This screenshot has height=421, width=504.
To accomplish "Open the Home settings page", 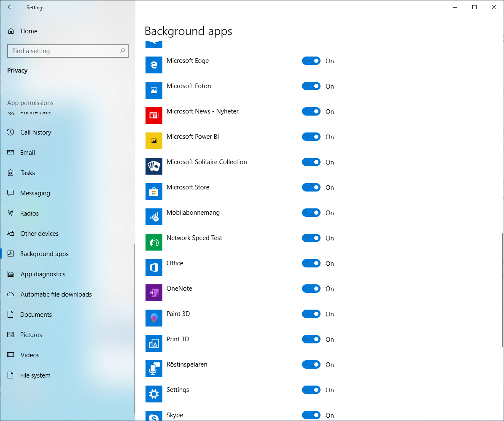I will [x=29, y=31].
